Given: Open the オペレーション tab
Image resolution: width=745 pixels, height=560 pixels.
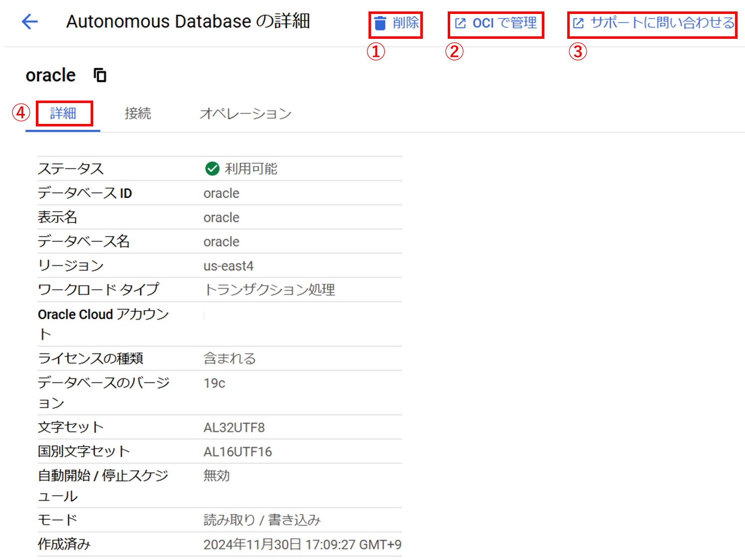Looking at the screenshot, I should click(x=246, y=113).
